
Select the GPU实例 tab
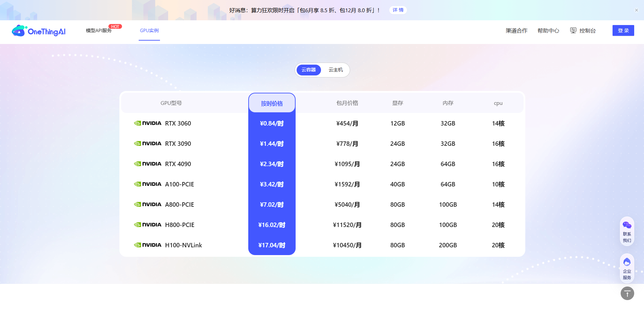click(149, 30)
